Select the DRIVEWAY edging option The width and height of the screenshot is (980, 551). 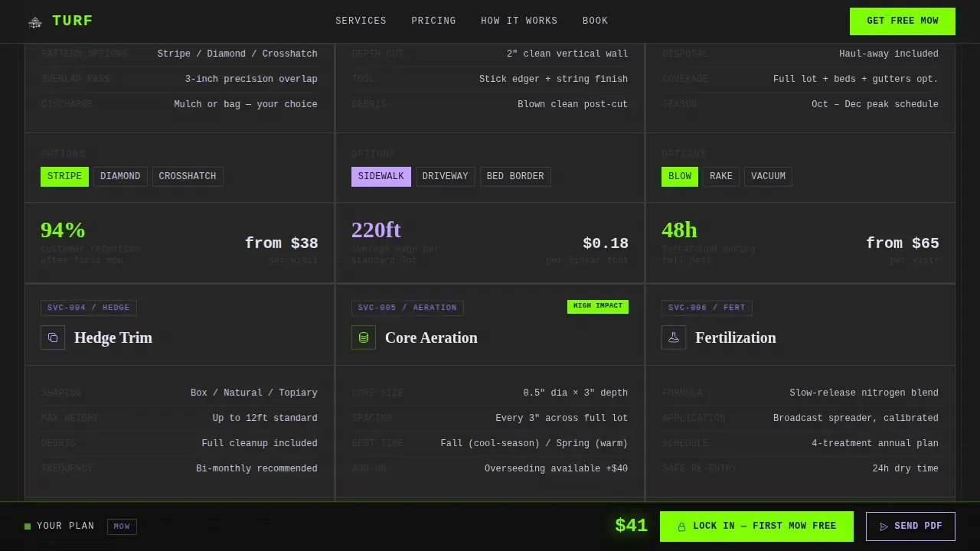point(446,177)
